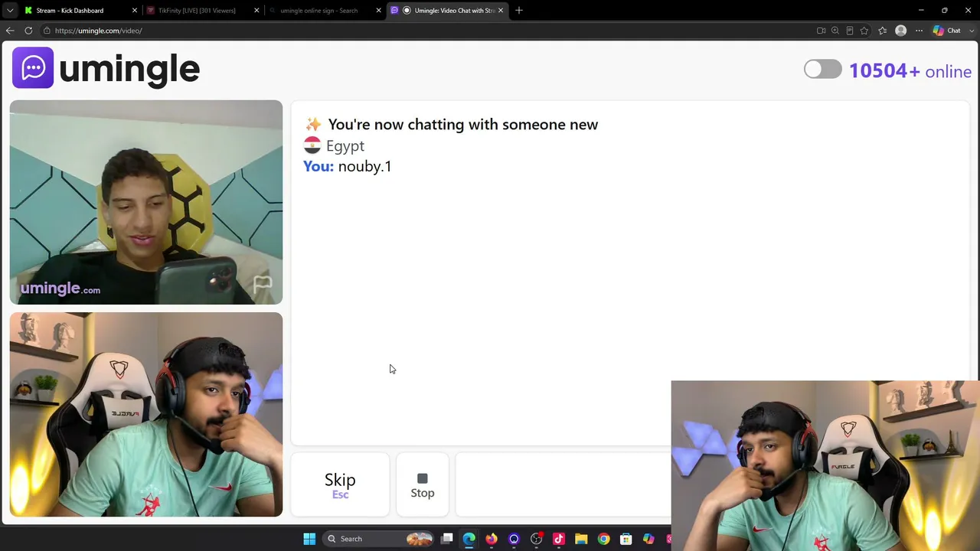Open a new browser tab
The image size is (980, 551).
point(519,10)
